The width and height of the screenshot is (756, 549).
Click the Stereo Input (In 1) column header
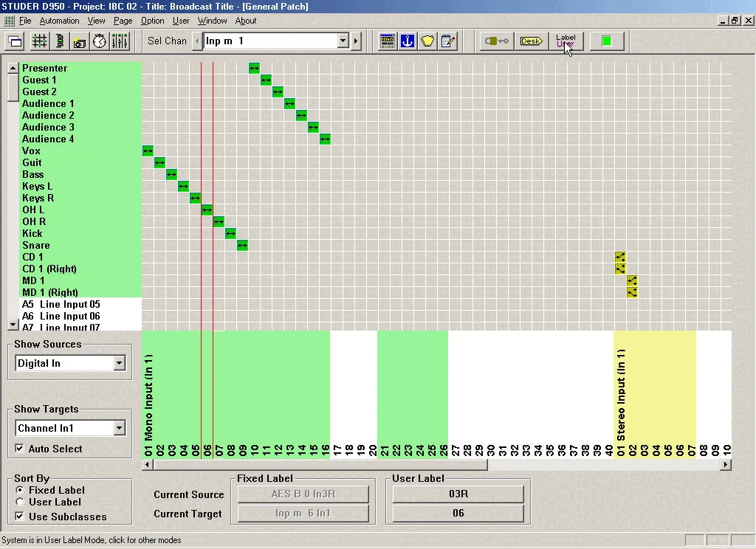pos(620,396)
